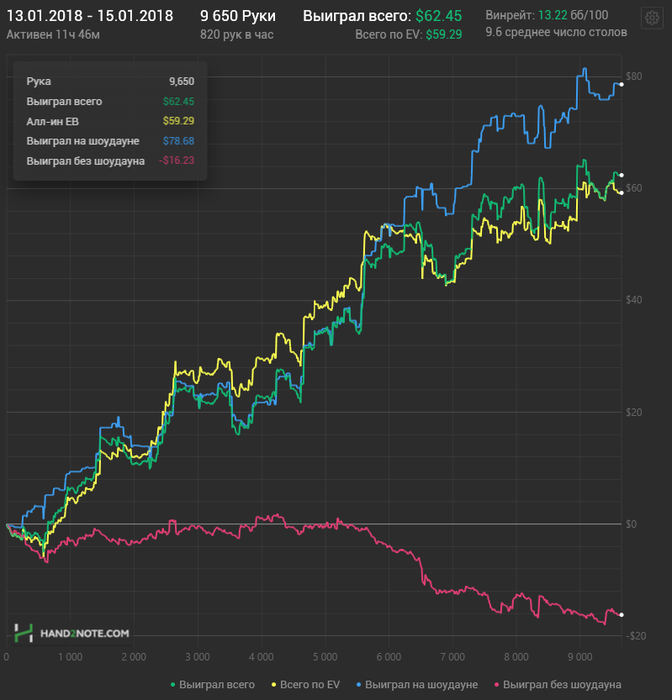Click the Выиграл всего $62.45 total header
The height and width of the screenshot is (700, 672).
(x=383, y=16)
